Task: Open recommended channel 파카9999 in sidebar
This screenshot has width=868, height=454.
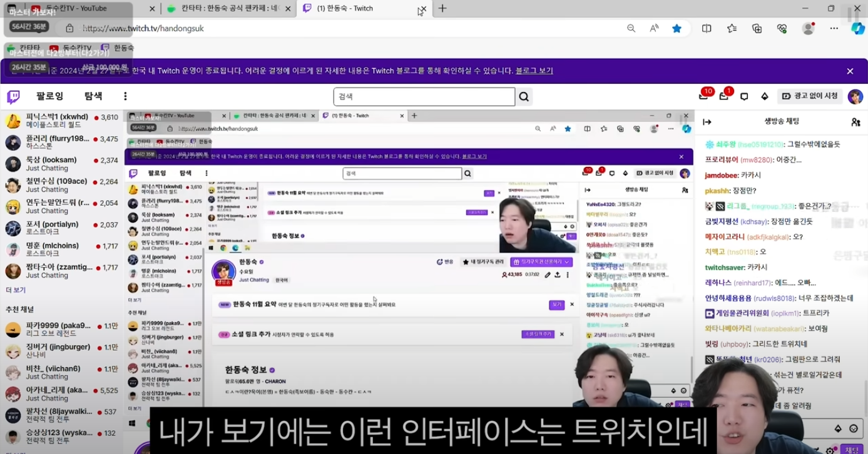Action: [x=61, y=329]
